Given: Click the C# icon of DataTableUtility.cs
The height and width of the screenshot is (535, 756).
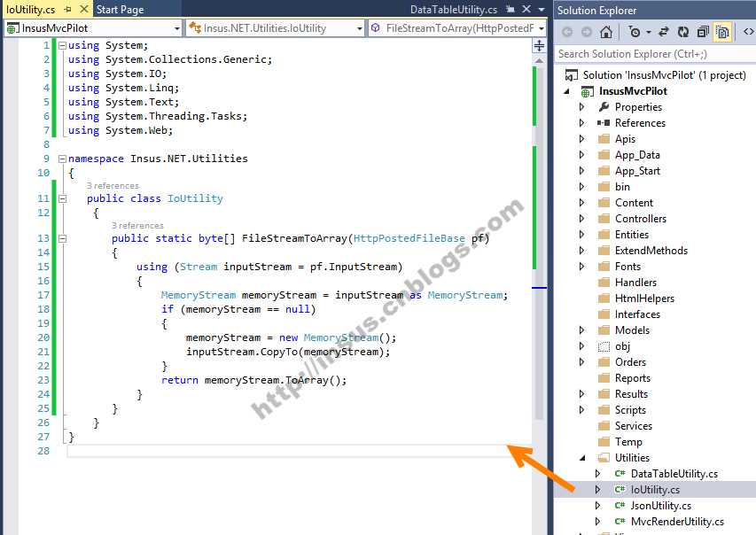Looking at the screenshot, I should [620, 473].
